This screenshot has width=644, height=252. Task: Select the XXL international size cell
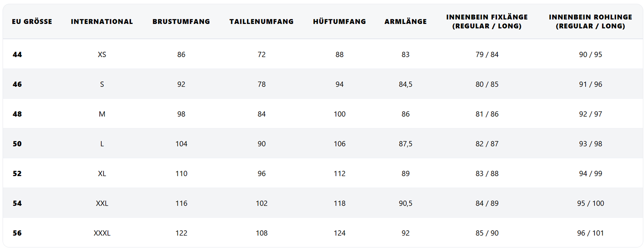click(102, 203)
